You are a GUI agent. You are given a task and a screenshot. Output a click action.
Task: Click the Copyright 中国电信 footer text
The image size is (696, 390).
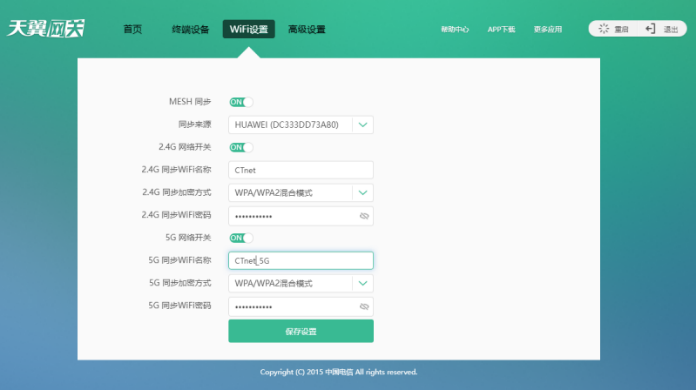coord(339,372)
